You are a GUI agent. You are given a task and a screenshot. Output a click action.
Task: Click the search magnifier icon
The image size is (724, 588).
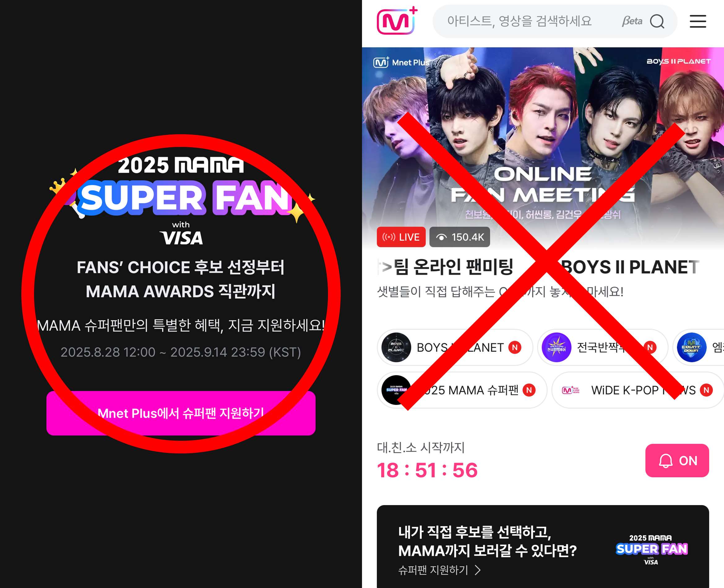(657, 21)
